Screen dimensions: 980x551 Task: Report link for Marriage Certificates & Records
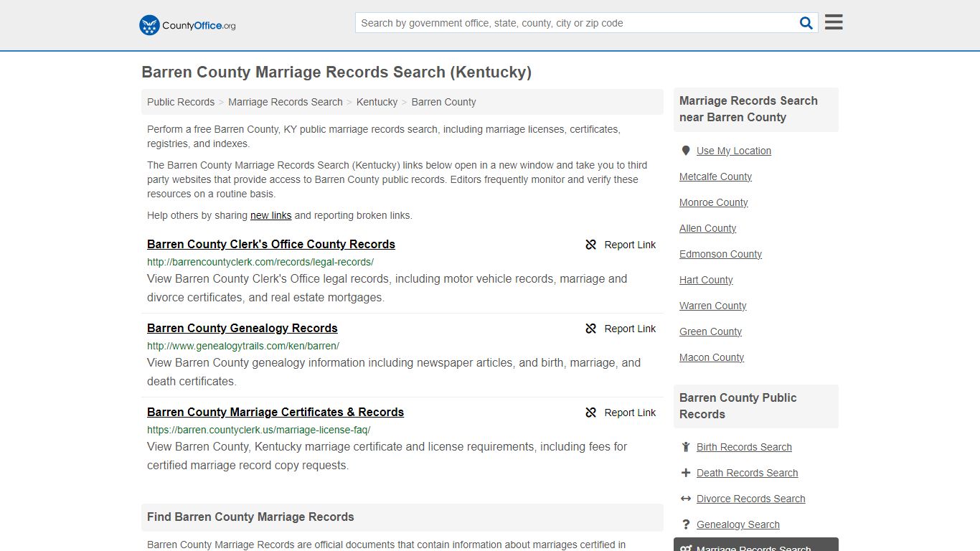coord(630,413)
